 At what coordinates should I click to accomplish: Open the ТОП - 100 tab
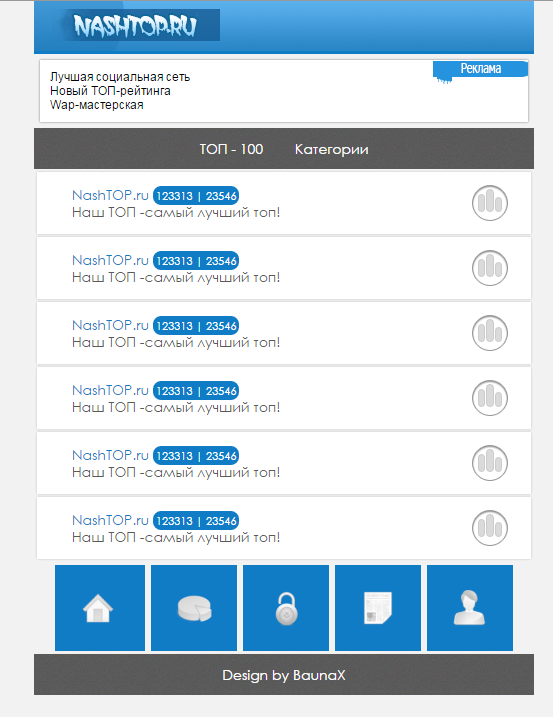coord(231,150)
